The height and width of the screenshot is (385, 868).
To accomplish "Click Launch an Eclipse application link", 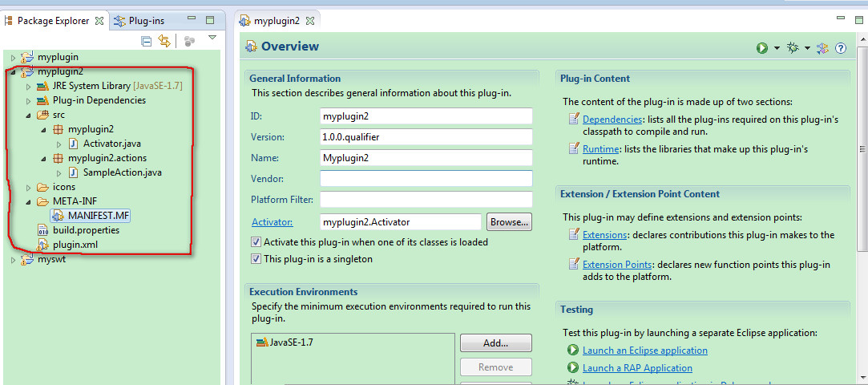I will pos(645,351).
